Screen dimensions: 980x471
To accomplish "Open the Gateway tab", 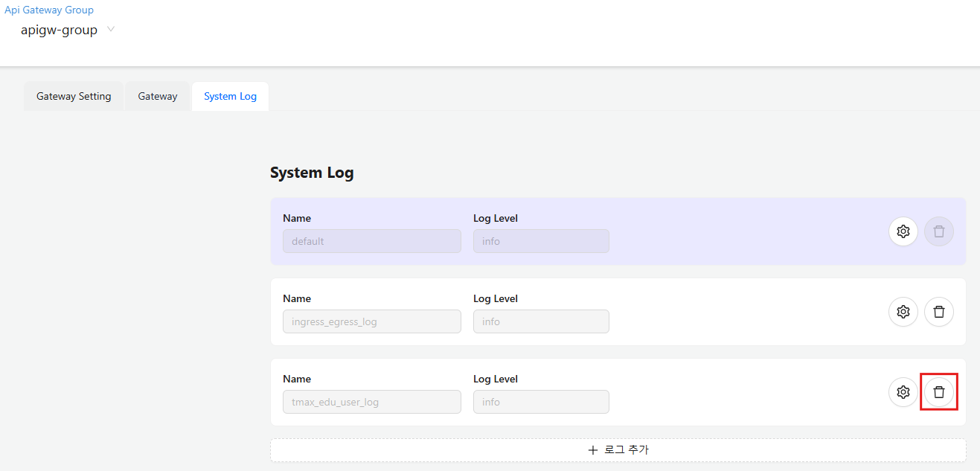I will click(x=158, y=96).
